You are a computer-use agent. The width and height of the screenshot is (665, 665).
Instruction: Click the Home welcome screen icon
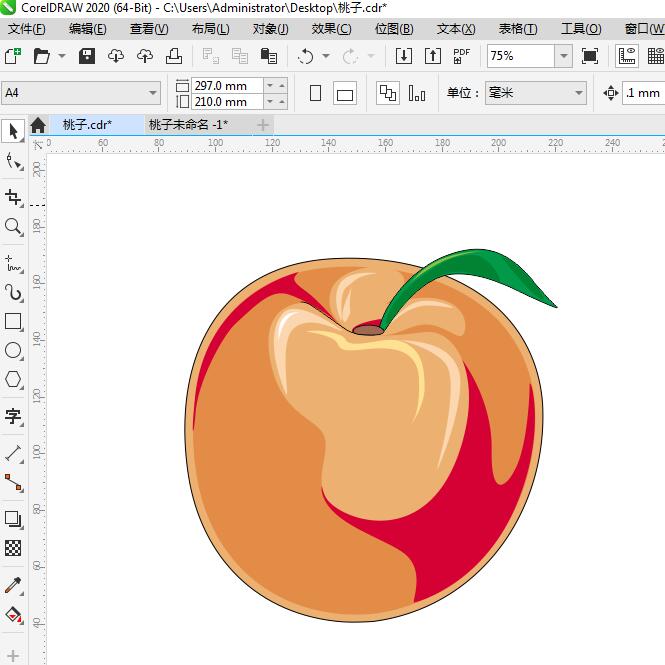click(x=38, y=125)
